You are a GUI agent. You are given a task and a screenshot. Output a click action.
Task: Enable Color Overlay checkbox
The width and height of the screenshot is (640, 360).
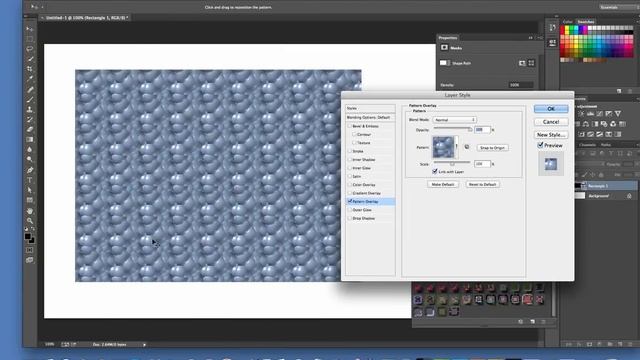[350, 184]
